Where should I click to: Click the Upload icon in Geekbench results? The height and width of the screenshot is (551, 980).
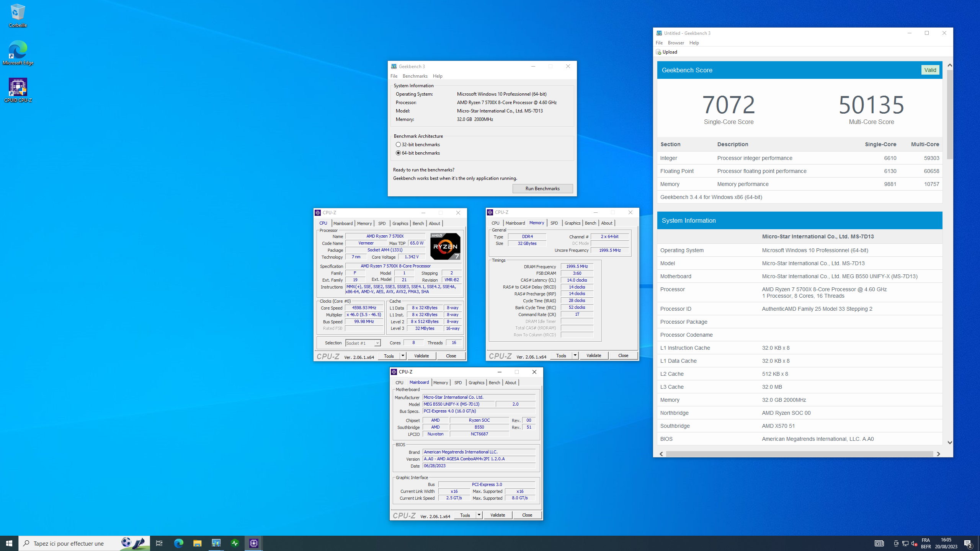coord(658,52)
